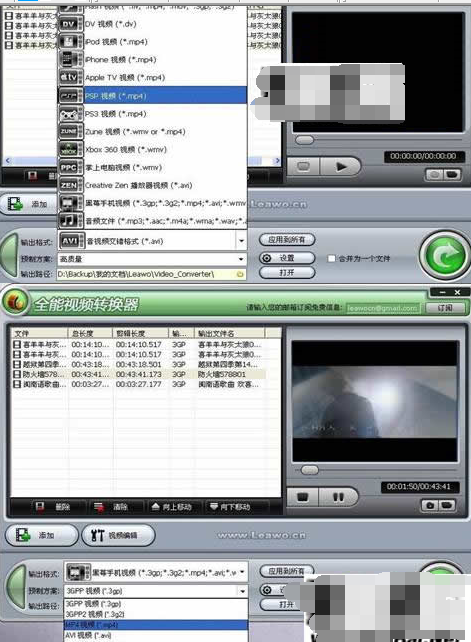
Task: Stop playback in upper preview player
Action: [x=304, y=167]
